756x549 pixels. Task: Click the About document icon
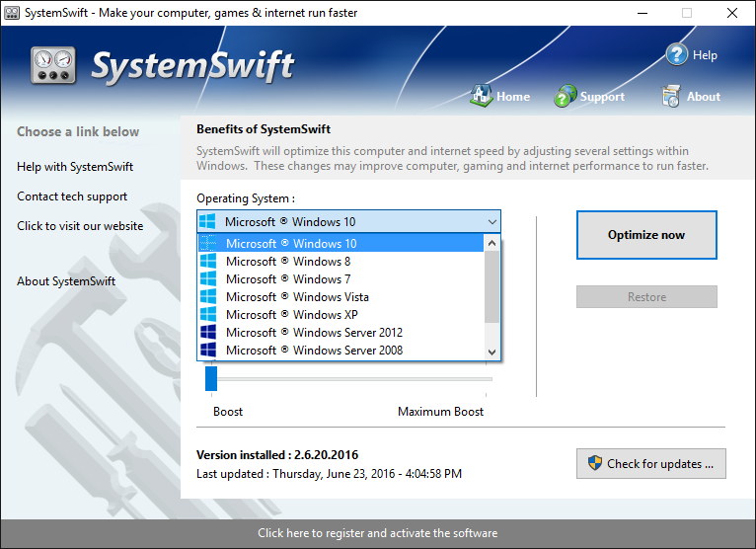pos(671,96)
